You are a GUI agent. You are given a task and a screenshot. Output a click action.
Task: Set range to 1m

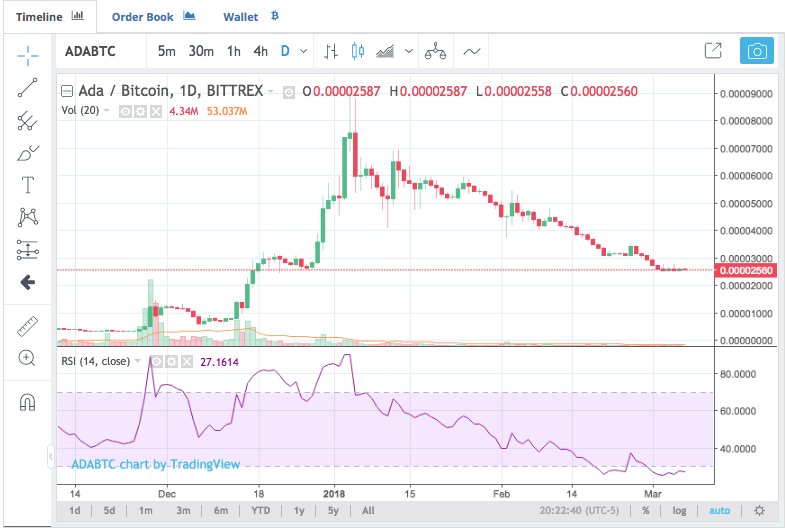(146, 510)
